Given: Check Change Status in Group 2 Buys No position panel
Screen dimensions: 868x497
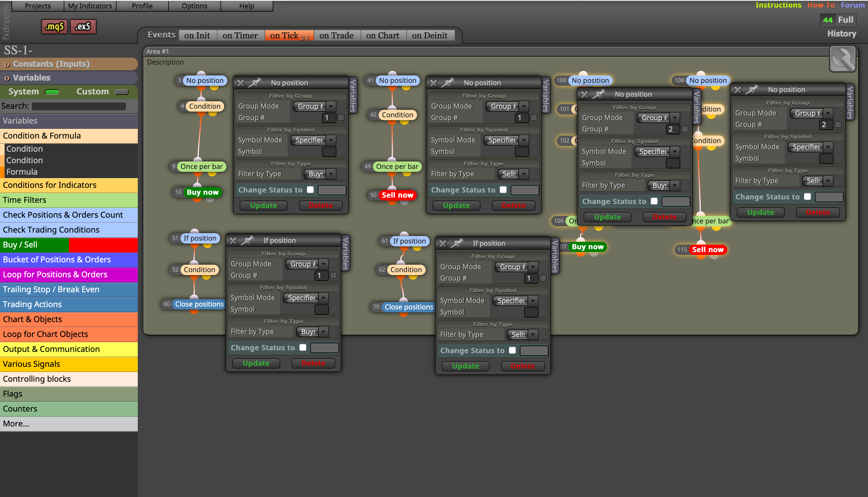Looking at the screenshot, I should click(x=654, y=201).
